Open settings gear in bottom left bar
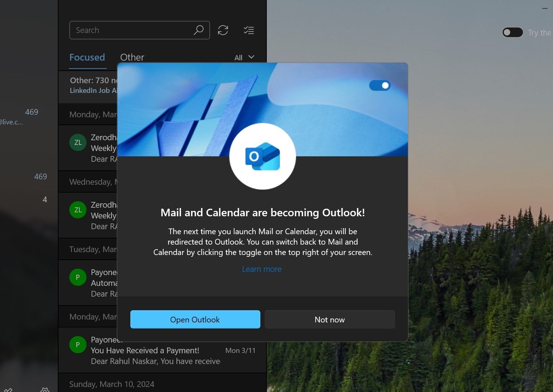Screen dimensions: 553x392 pyautogui.click(x=45, y=390)
